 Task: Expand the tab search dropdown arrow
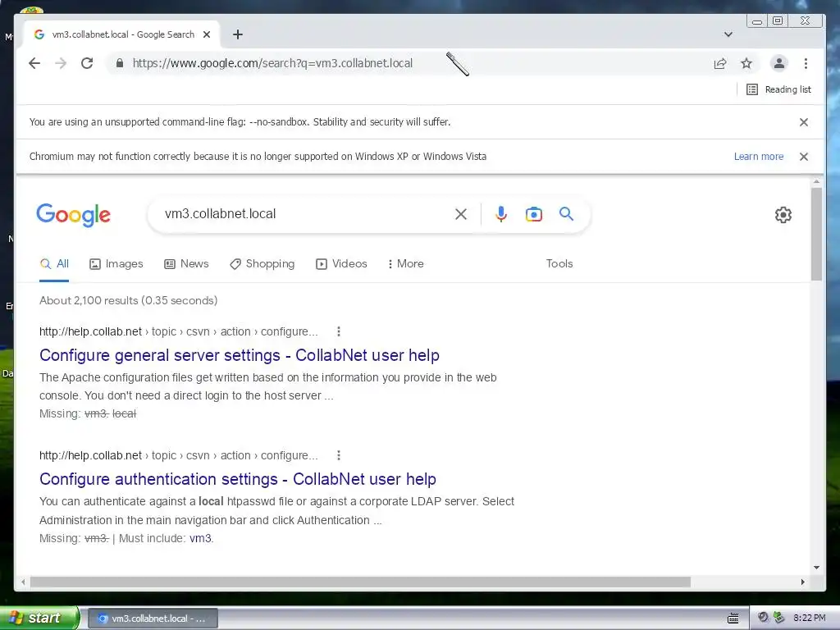coord(728,34)
